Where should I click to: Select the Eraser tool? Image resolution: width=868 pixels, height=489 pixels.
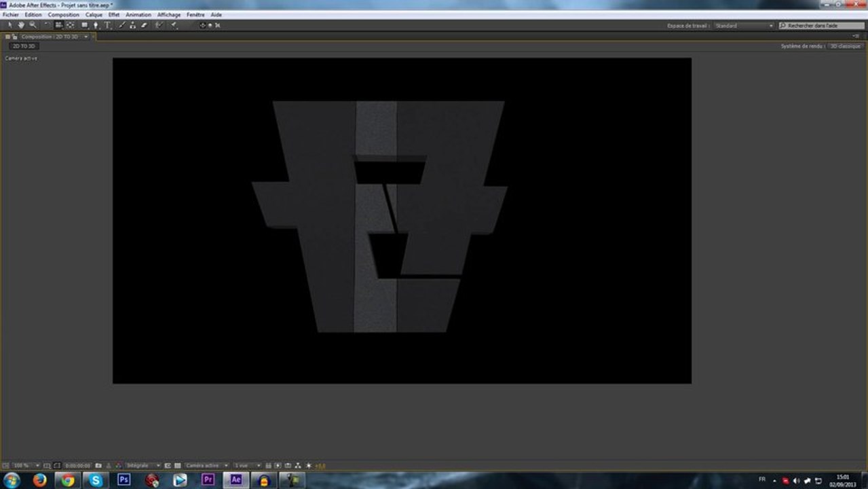(144, 25)
